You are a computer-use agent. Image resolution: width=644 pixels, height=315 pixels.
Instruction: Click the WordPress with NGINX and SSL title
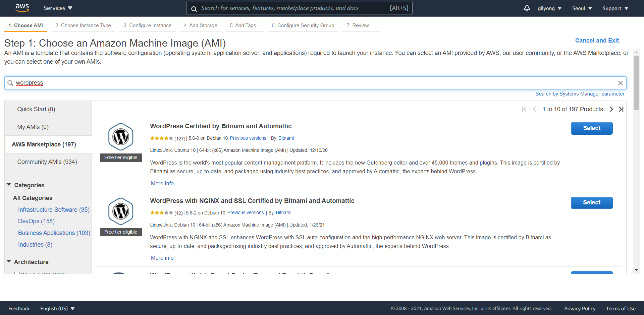pyautogui.click(x=252, y=201)
